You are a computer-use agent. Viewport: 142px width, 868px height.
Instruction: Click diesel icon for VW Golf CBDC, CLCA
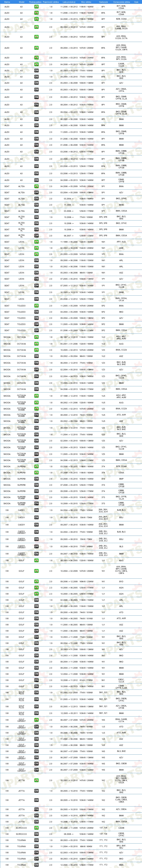coord(36,680)
